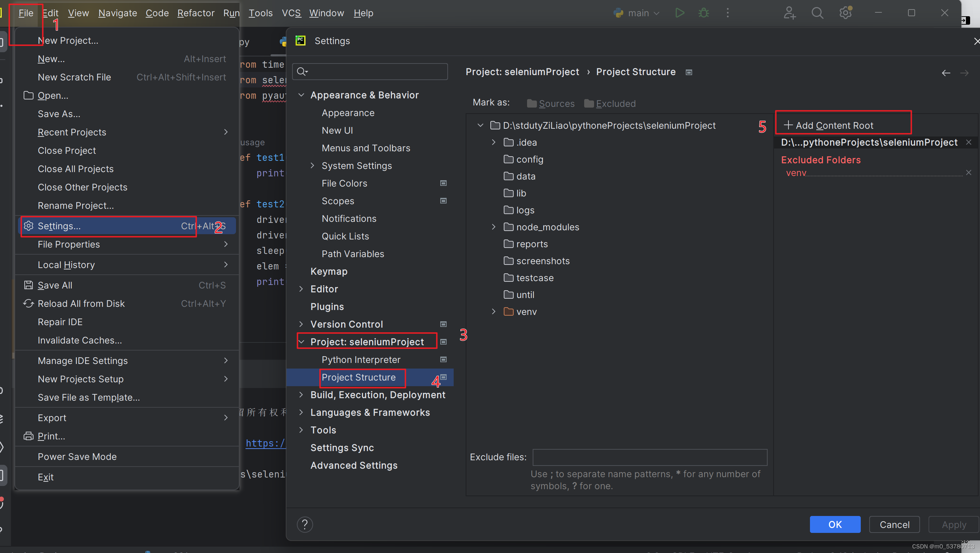Collapse Appearance & Behavior section
The image size is (980, 553).
pyautogui.click(x=301, y=95)
